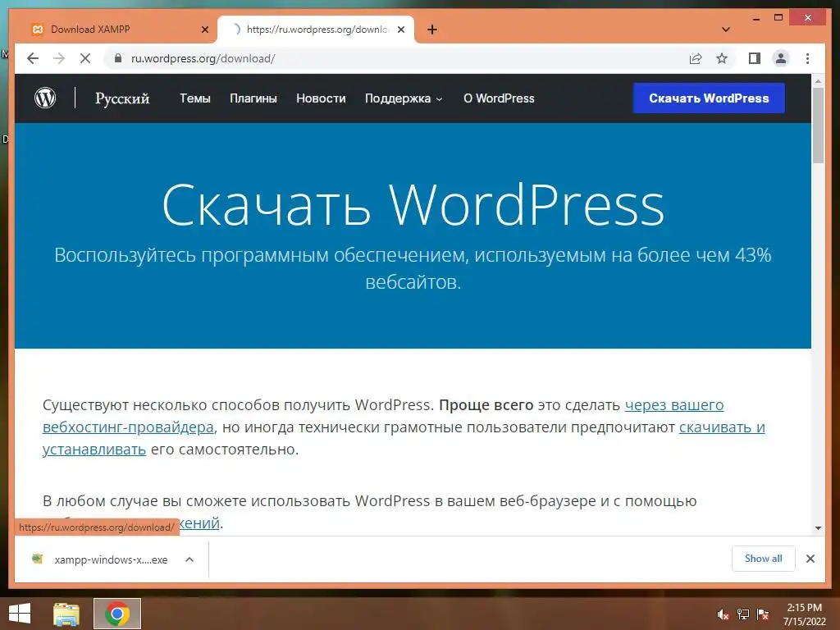The image size is (840, 630).
Task: Expand options arrow for xampp-windows download
Action: coord(189,559)
